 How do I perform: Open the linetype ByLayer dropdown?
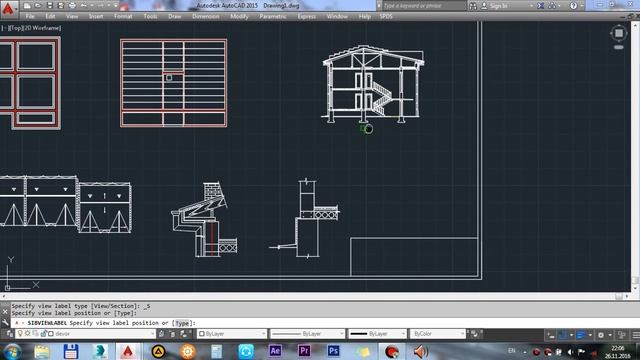point(307,334)
